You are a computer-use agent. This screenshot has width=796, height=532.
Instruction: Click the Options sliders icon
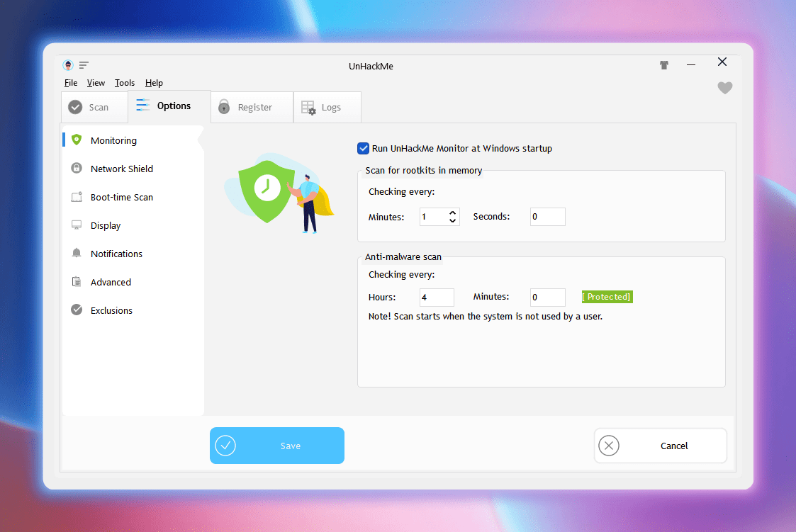point(142,106)
